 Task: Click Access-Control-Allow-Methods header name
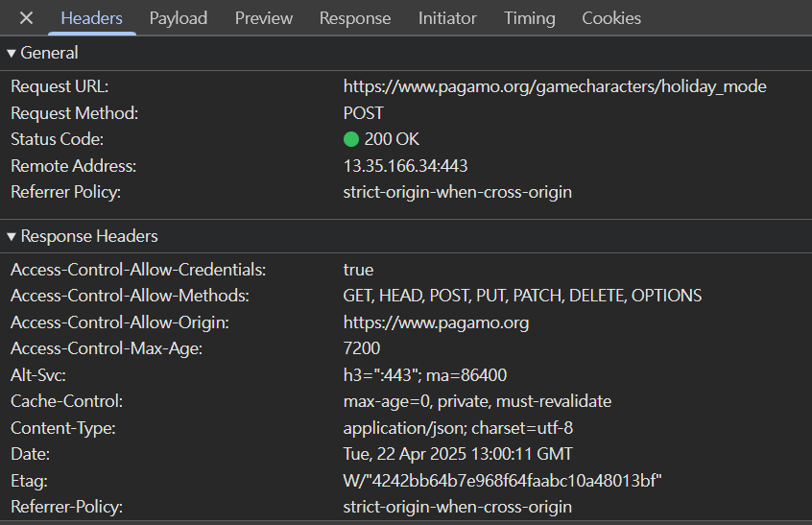pos(130,296)
